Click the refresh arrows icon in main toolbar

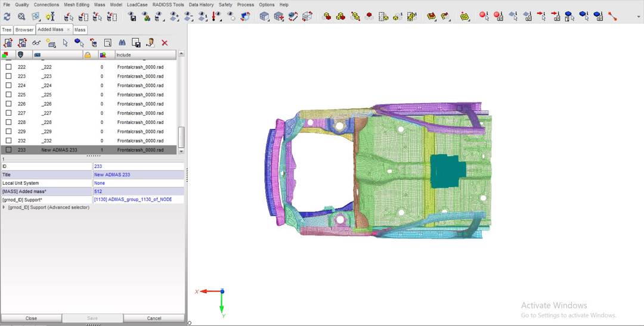(x=7, y=17)
